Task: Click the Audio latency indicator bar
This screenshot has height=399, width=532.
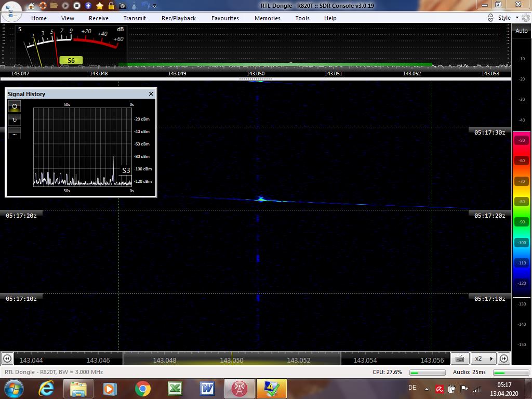Action: pos(510,373)
